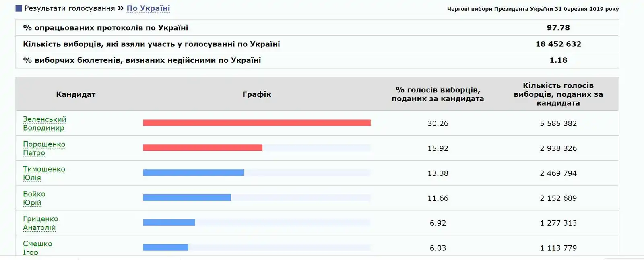Click the blue square icon beside Результати голосування
Screen dimensions: 644x260
point(19,8)
